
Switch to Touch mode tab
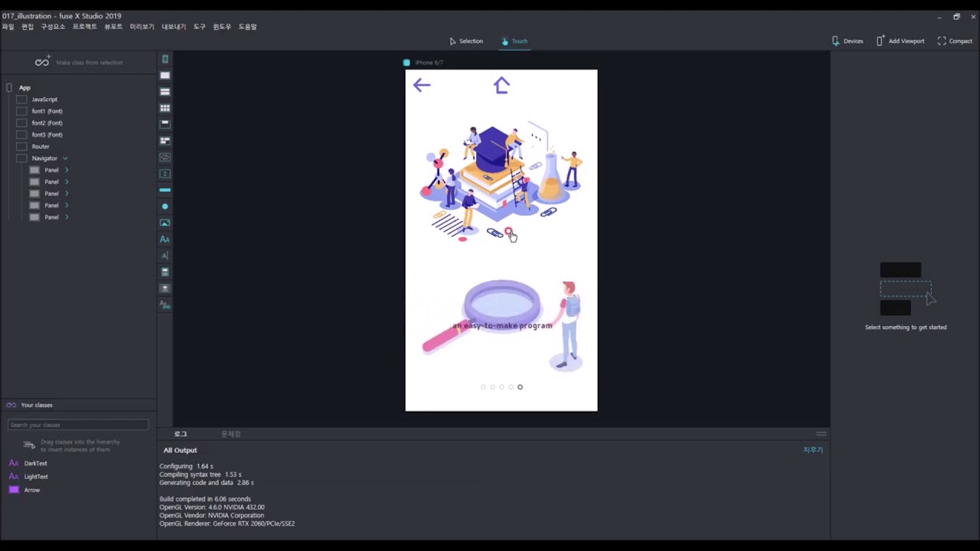[514, 41]
